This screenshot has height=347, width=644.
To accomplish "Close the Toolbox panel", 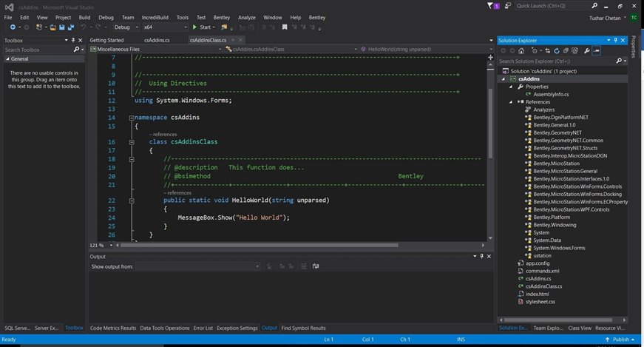I will click(x=80, y=40).
